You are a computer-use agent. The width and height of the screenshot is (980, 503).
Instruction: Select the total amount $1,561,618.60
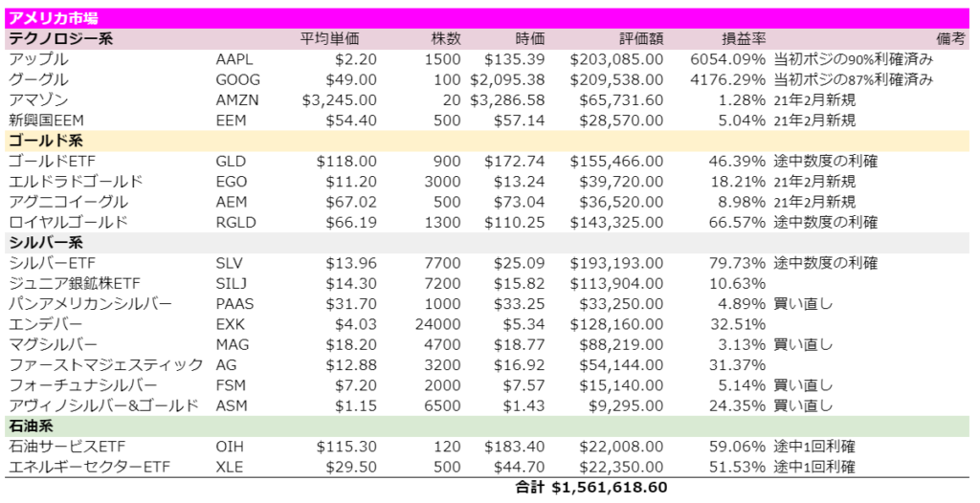(609, 488)
